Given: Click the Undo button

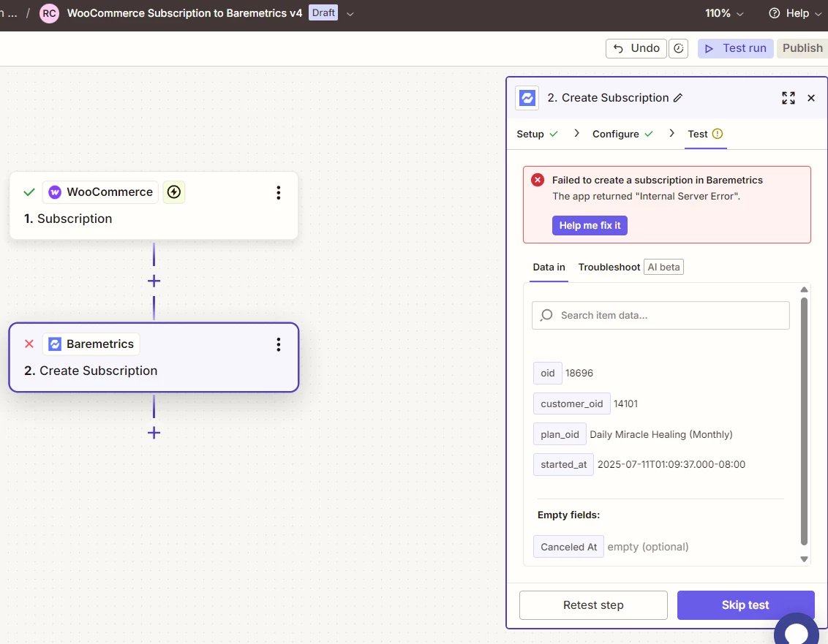Looking at the screenshot, I should click(636, 48).
